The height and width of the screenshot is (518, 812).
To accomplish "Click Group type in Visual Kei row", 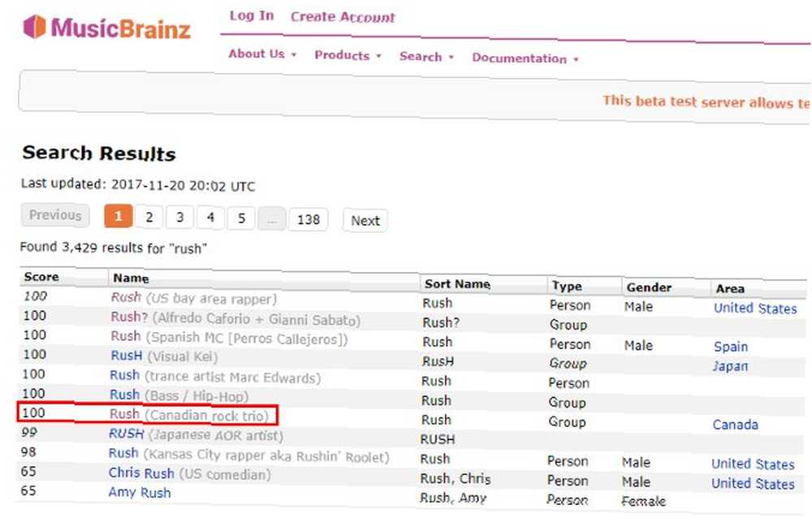I will coord(568,364).
